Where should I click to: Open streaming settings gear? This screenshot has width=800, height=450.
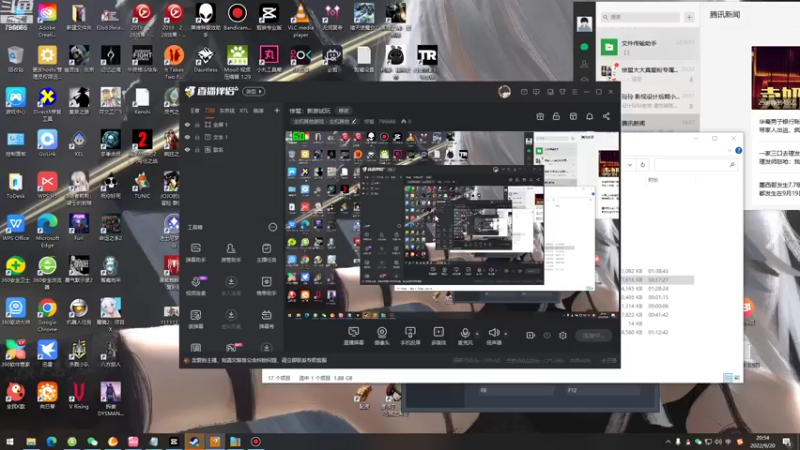[x=563, y=335]
